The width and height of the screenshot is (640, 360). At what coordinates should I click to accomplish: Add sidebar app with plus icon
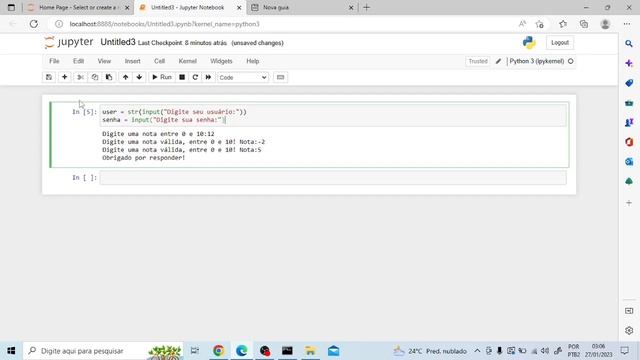point(629,203)
